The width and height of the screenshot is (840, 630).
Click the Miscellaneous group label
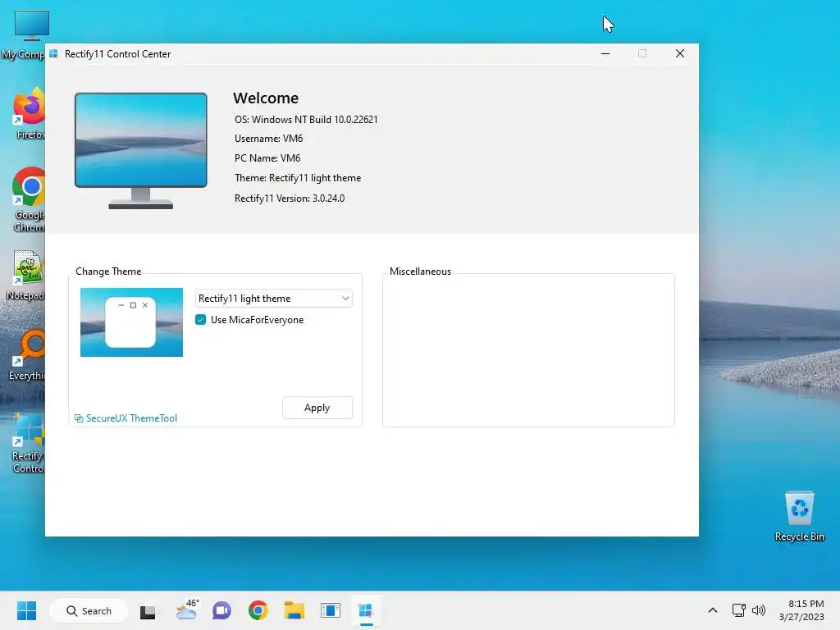click(x=420, y=272)
